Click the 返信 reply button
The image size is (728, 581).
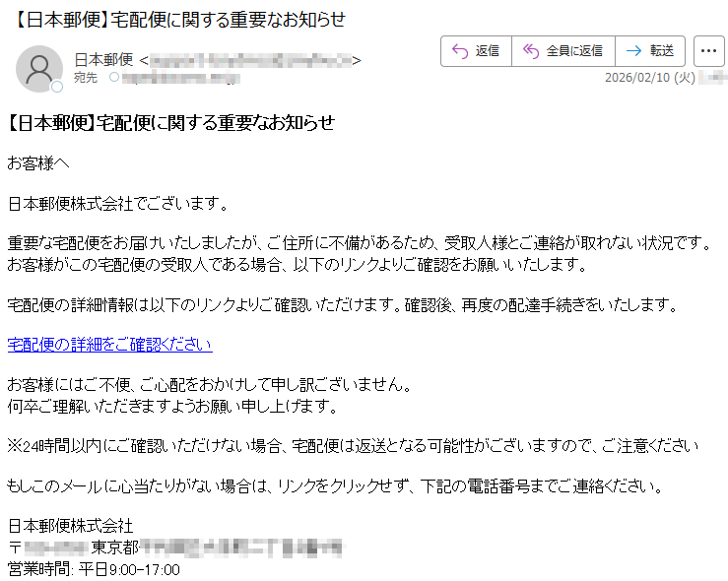477,51
